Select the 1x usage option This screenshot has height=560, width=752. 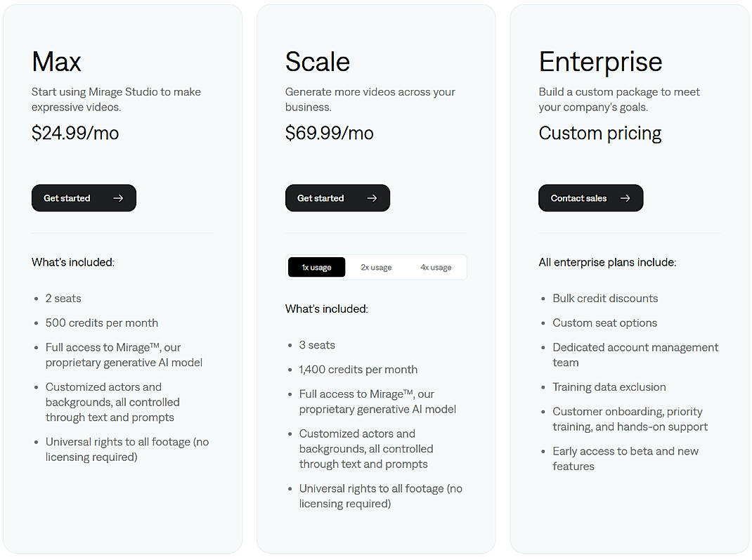[316, 267]
